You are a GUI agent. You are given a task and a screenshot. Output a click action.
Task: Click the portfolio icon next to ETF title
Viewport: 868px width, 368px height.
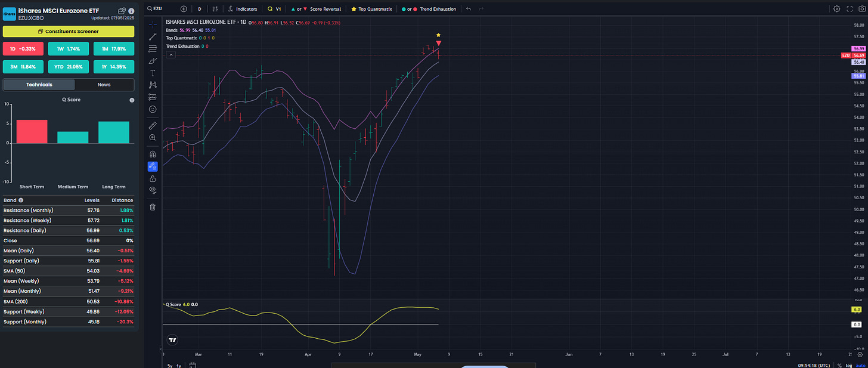click(122, 11)
